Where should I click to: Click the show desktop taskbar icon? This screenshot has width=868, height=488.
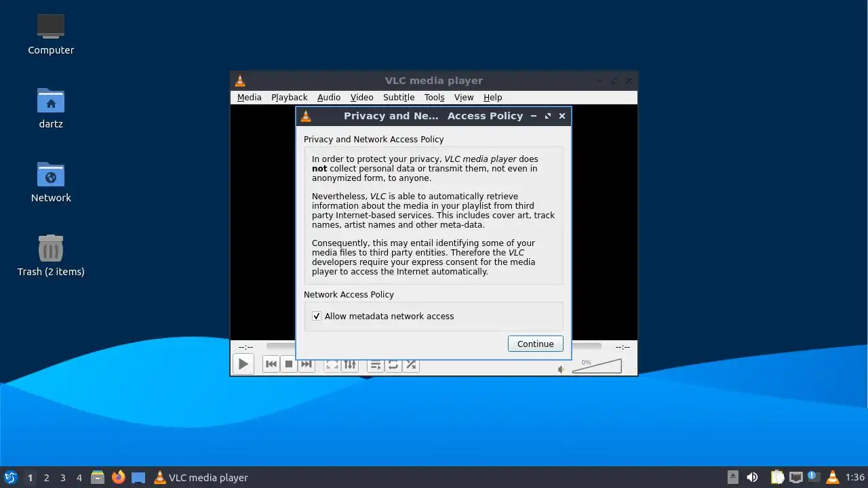click(138, 477)
